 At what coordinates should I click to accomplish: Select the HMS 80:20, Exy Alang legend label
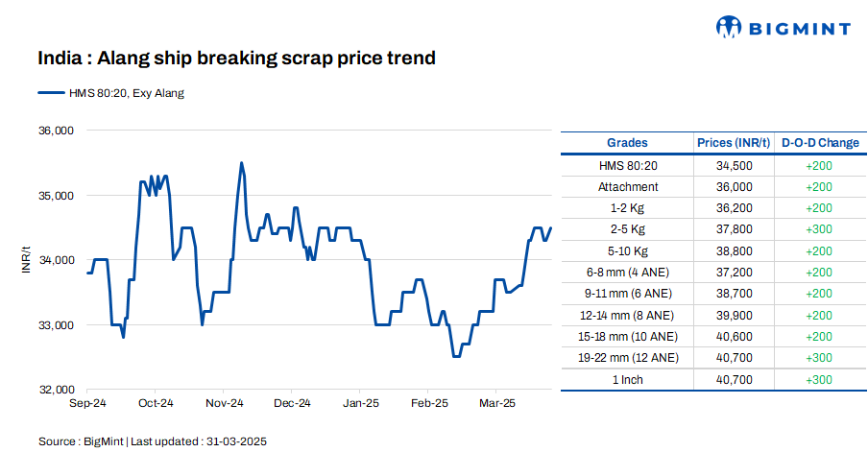pos(126,93)
